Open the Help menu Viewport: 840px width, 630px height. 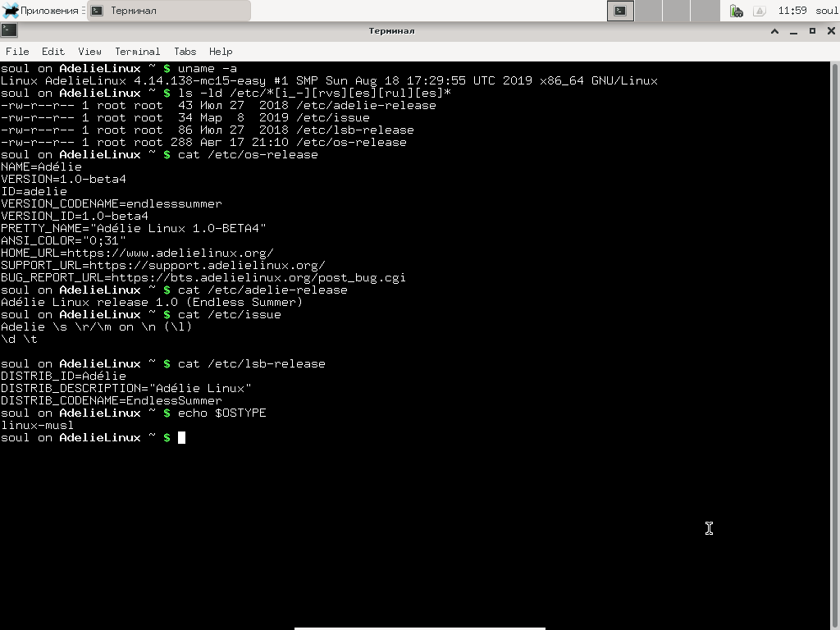221,52
